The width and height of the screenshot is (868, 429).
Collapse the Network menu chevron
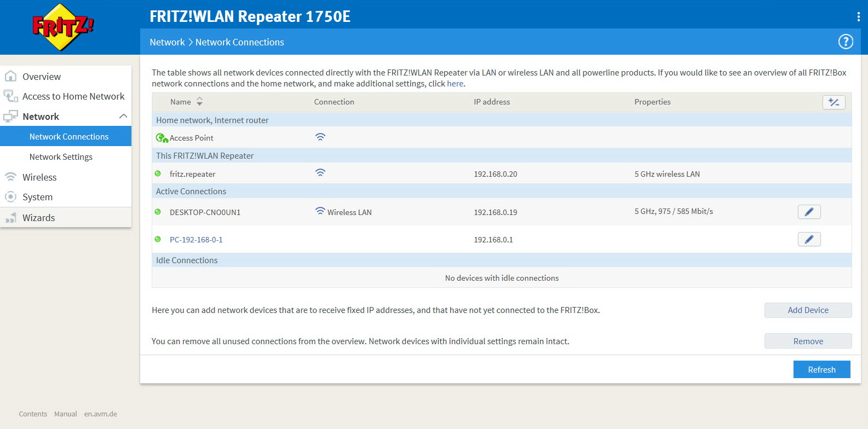pyautogui.click(x=123, y=116)
